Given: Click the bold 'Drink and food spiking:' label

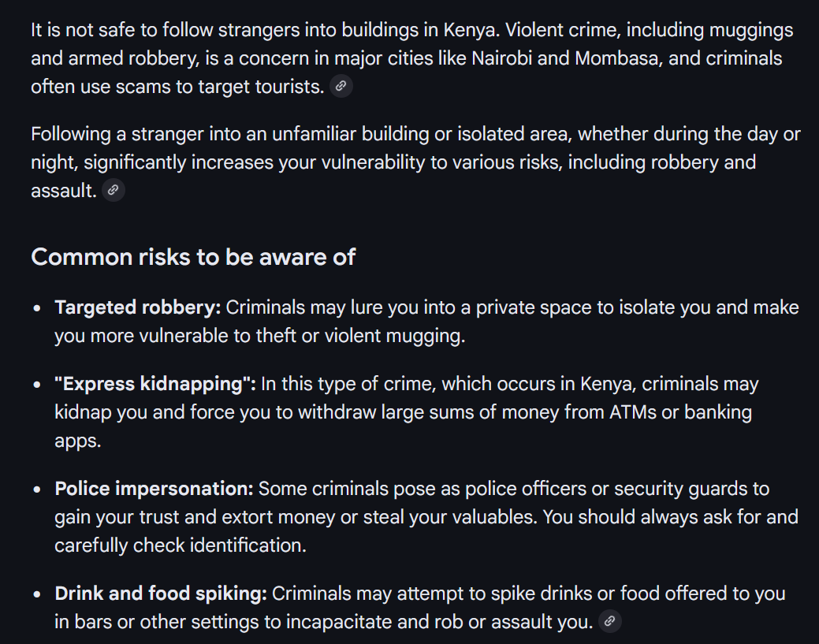Looking at the screenshot, I should pos(161,594).
